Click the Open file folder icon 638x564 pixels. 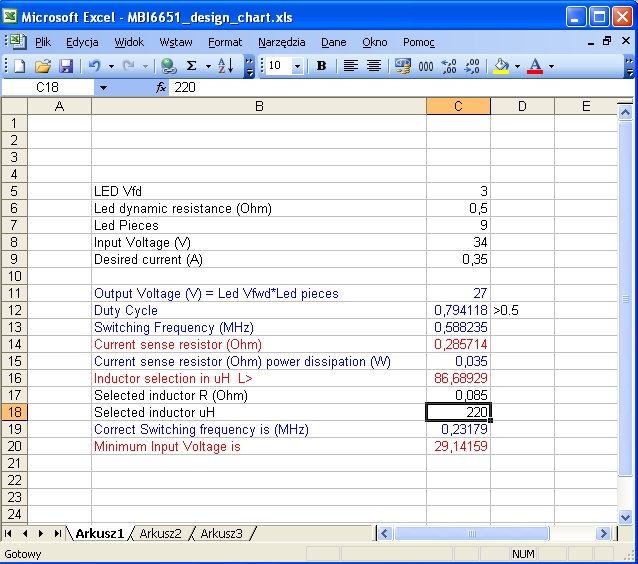(42, 66)
